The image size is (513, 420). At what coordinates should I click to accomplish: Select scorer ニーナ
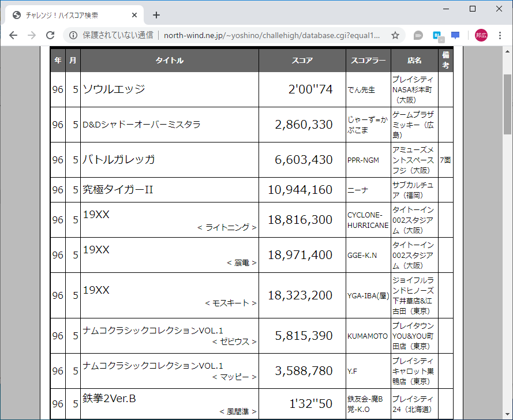358,190
